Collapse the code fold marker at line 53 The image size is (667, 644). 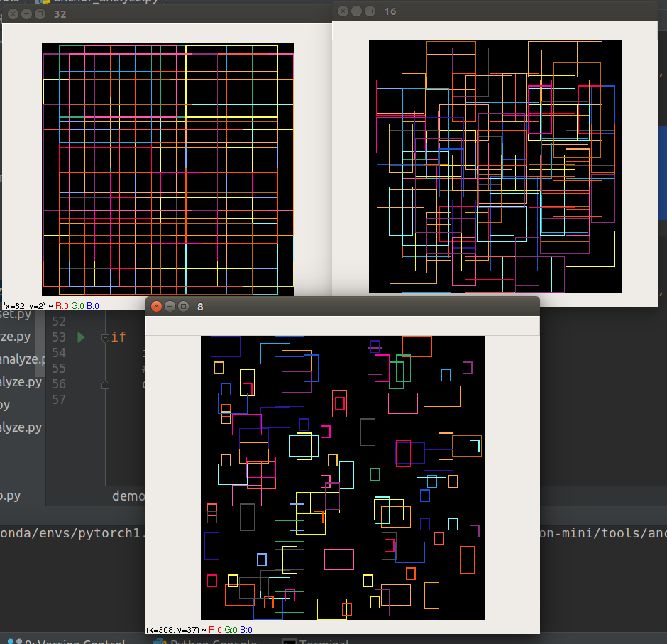point(105,338)
